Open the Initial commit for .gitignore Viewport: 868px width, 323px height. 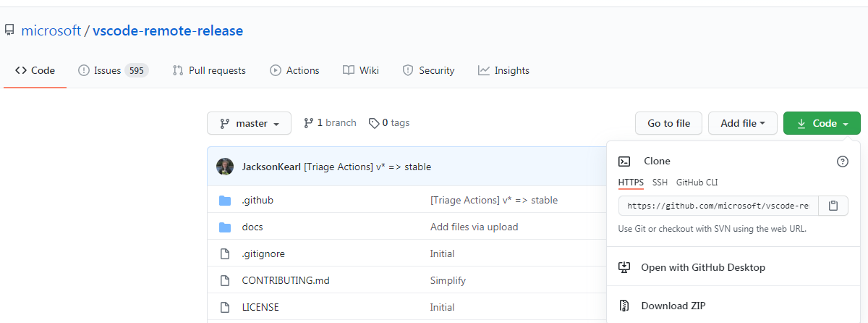click(x=442, y=253)
